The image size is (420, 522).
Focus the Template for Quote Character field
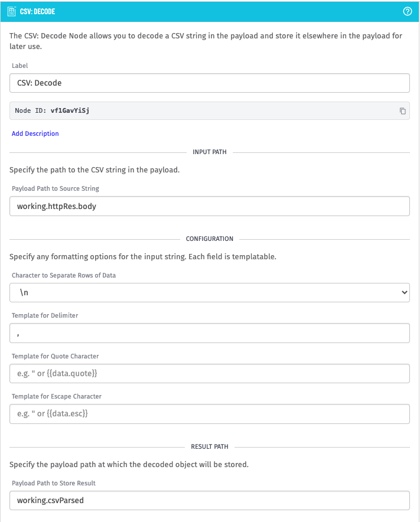(210, 374)
